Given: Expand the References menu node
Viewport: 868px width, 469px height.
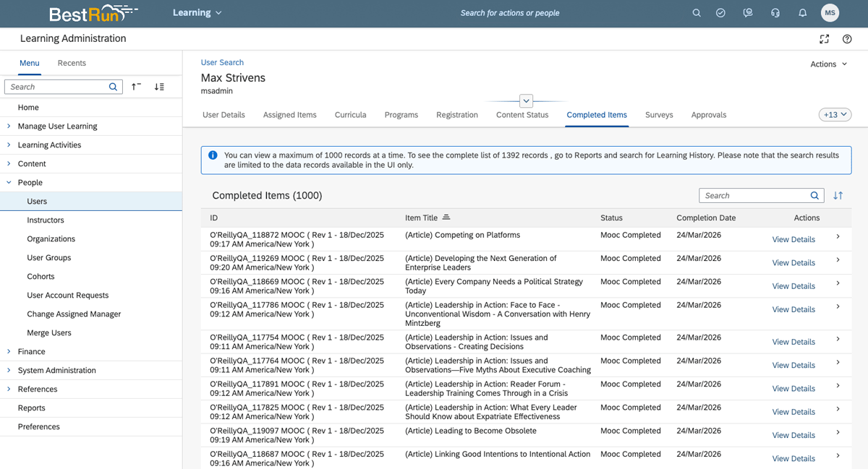Looking at the screenshot, I should pyautogui.click(x=9, y=389).
